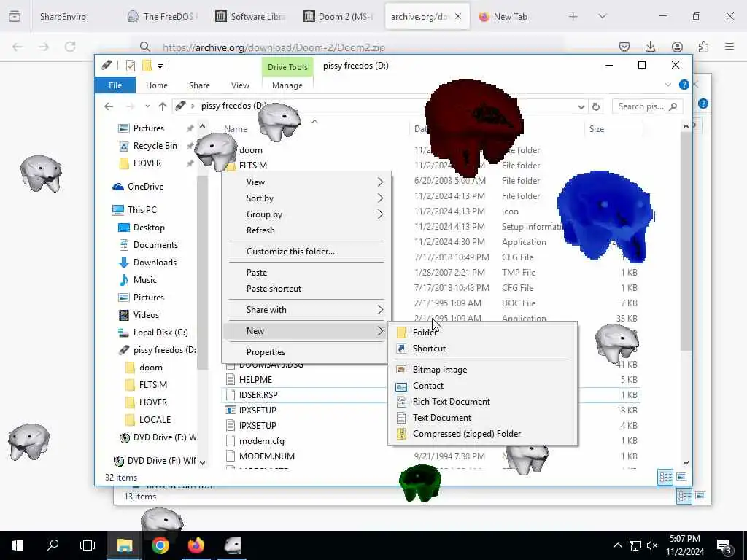Viewport: 747px width, 560px height.
Task: Switch to large icons view layout
Action: pyautogui.click(x=682, y=477)
